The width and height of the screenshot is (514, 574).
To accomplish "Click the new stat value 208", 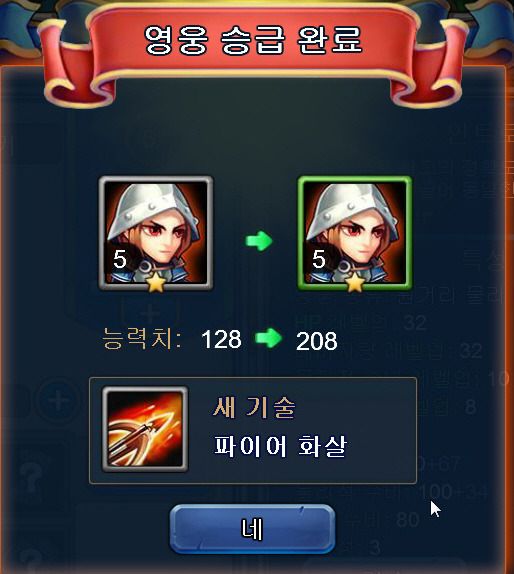I will point(317,341).
